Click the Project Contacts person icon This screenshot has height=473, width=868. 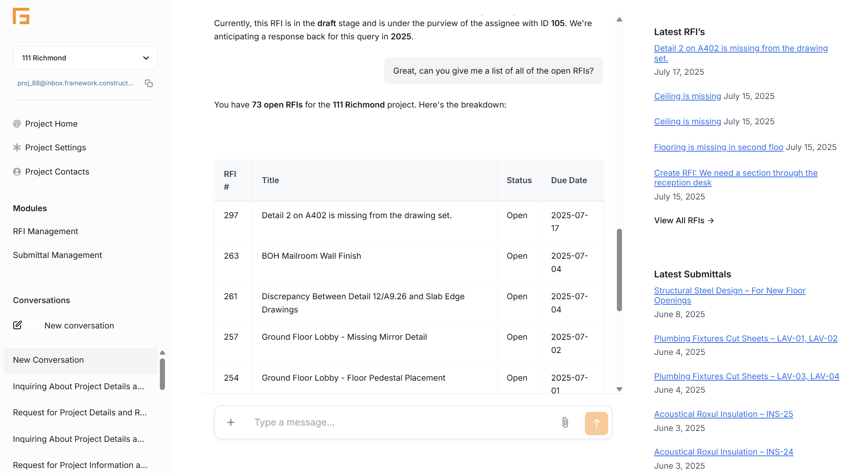[x=17, y=172]
